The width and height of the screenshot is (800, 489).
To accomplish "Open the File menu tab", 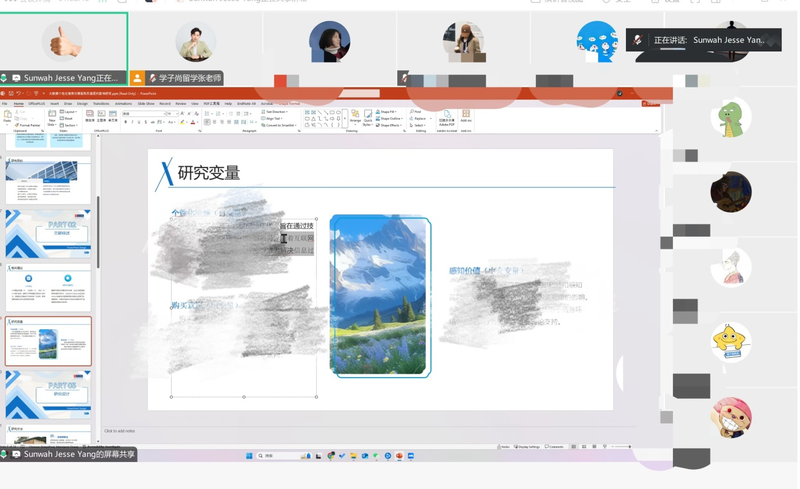I will (x=5, y=104).
